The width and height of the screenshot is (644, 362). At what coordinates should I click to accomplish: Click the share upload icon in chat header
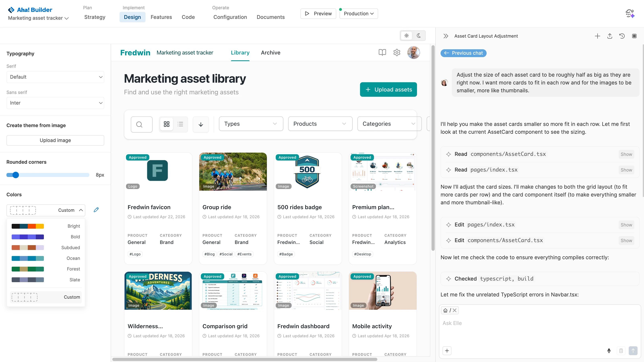point(610,36)
